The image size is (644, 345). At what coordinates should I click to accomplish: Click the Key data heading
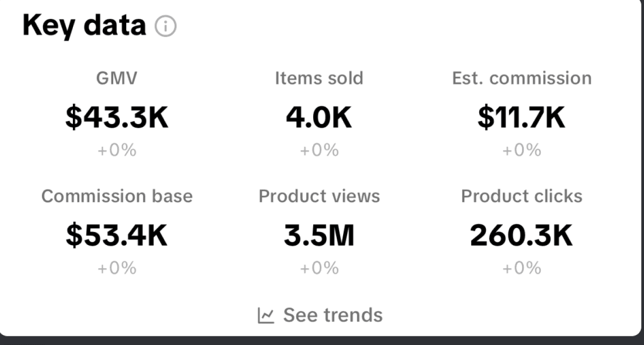84,26
